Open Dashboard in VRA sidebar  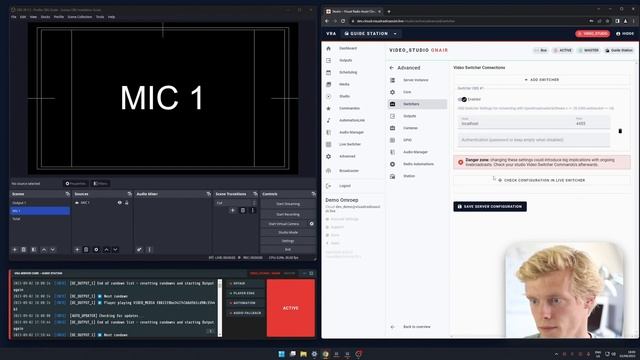click(348, 48)
